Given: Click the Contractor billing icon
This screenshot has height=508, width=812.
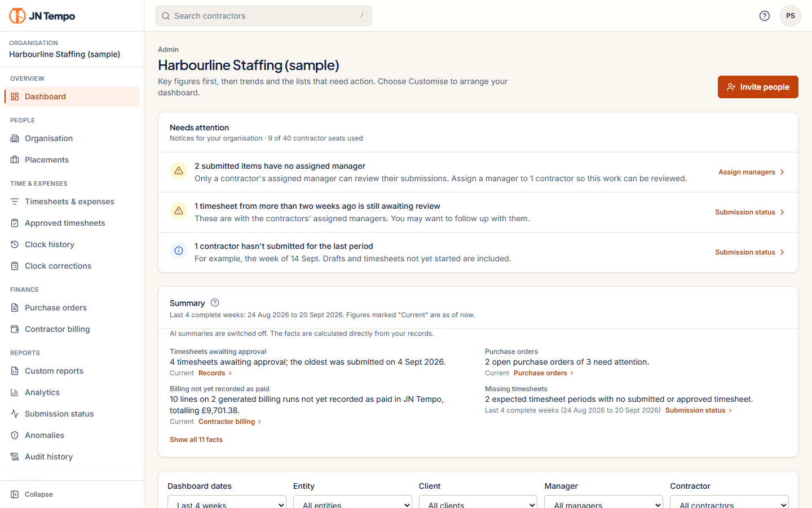Looking at the screenshot, I should (x=15, y=329).
